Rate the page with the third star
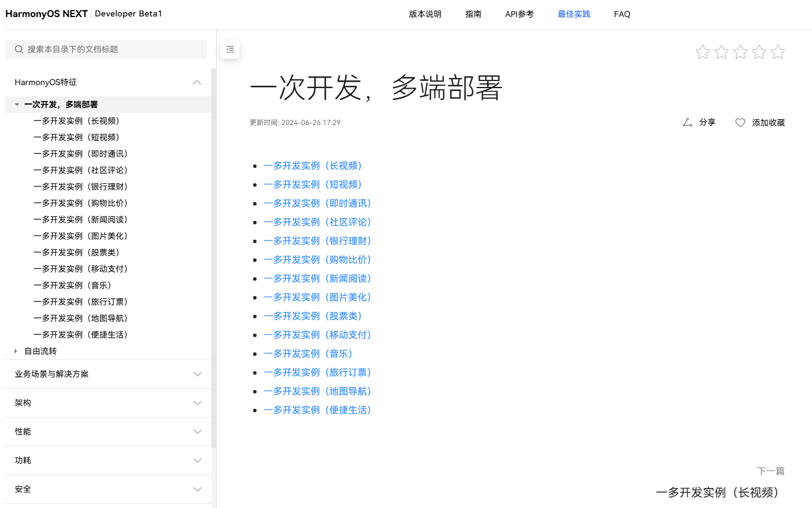 coord(740,52)
